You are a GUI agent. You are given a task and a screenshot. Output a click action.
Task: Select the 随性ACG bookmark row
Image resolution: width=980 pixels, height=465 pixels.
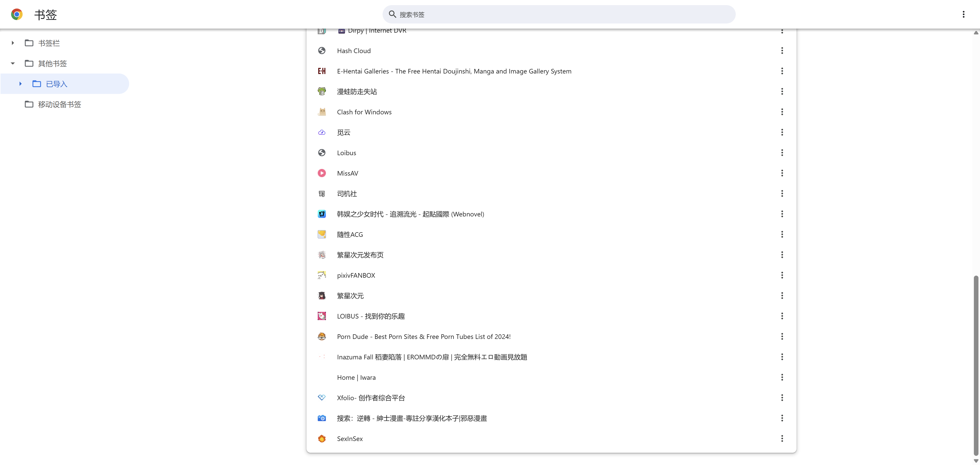pos(551,234)
